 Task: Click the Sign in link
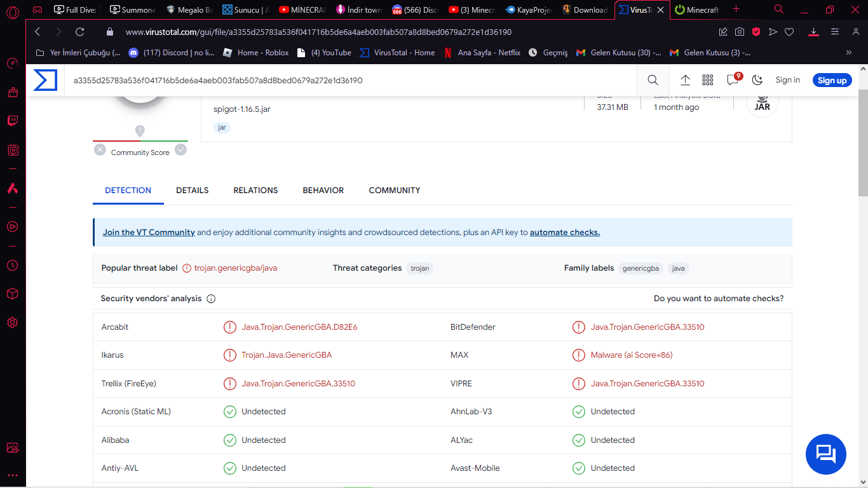click(788, 80)
